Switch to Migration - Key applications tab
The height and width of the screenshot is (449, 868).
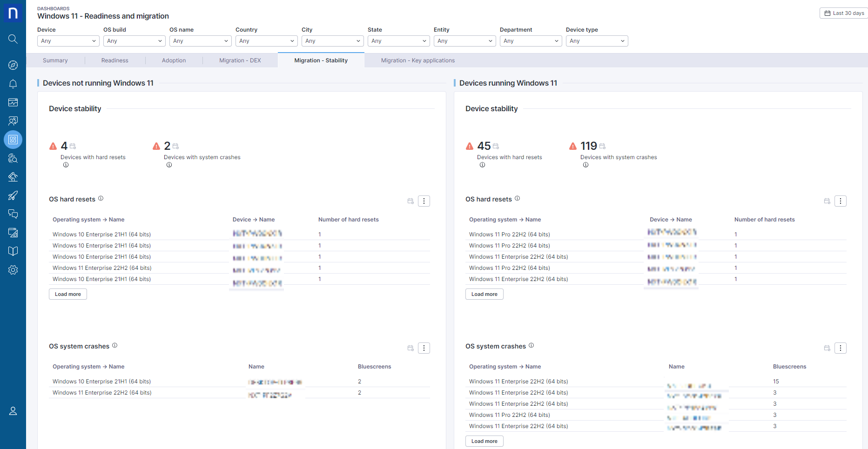click(x=418, y=60)
